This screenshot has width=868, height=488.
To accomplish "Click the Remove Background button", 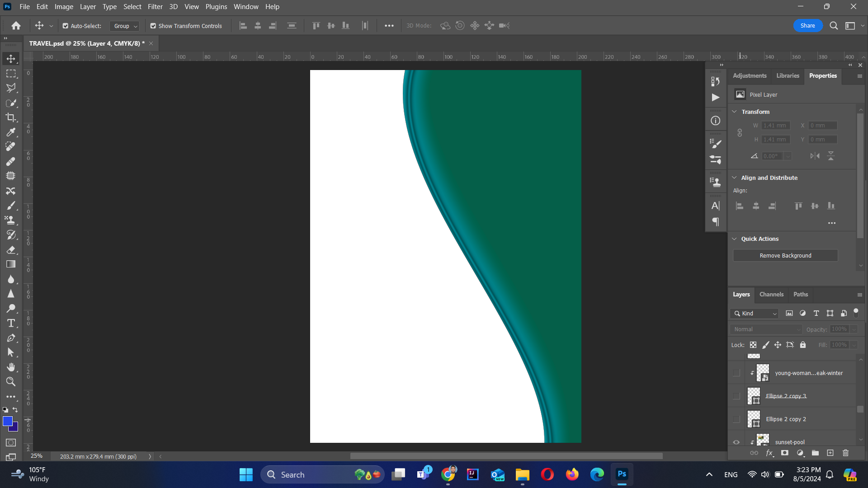I will pos(785,256).
